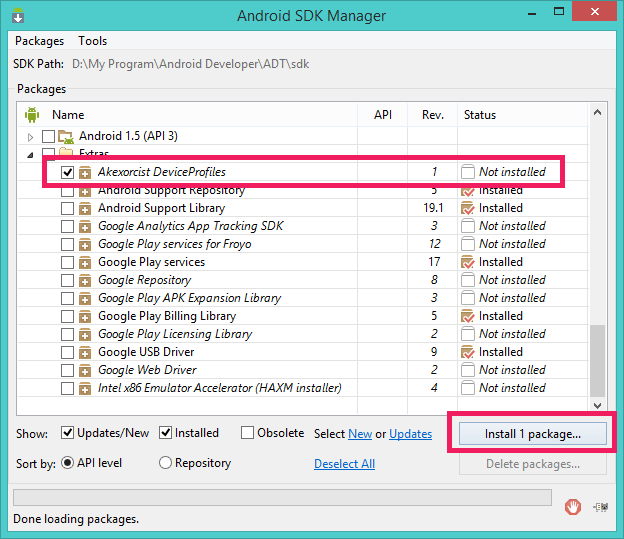Image resolution: width=624 pixels, height=539 pixels.
Task: Click Intel x86 Emulator Accelerator package icon
Action: point(84,389)
